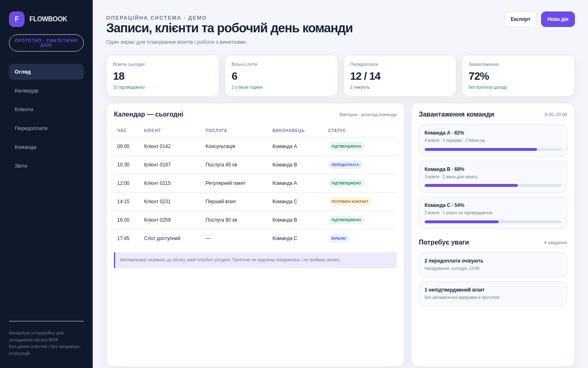Viewport: 588px width, 368px height.
Task: Click the Команда A · 82% heading
Action: [444, 133]
